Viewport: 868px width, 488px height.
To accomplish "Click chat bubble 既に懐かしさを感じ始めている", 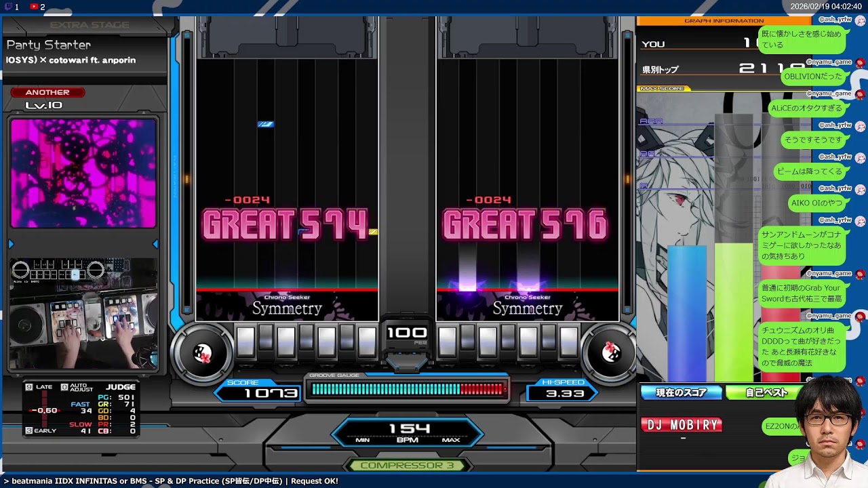I will coord(802,39).
